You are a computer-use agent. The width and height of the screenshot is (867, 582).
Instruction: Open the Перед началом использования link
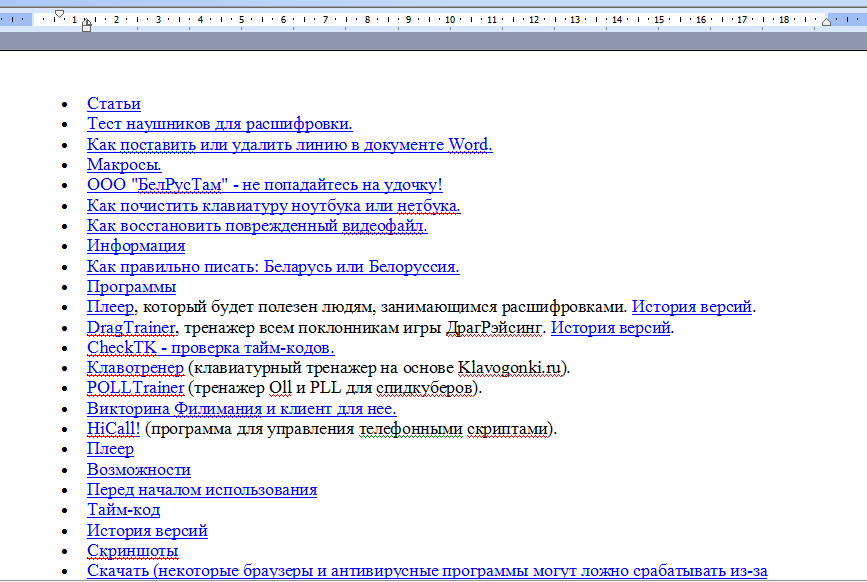[x=201, y=490]
